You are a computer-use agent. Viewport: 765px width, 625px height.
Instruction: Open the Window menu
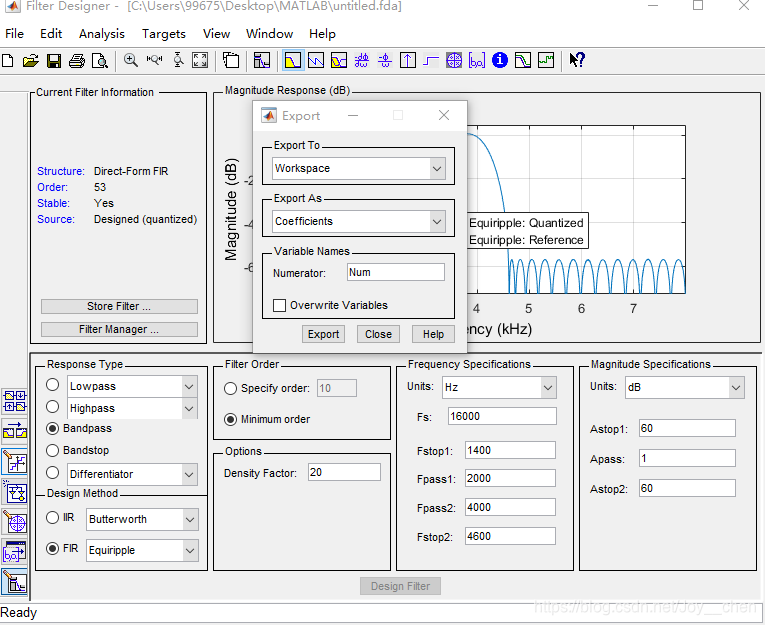269,34
